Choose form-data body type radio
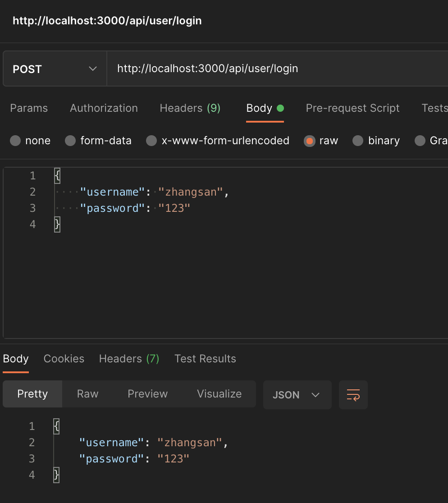448x503 pixels. coord(70,141)
